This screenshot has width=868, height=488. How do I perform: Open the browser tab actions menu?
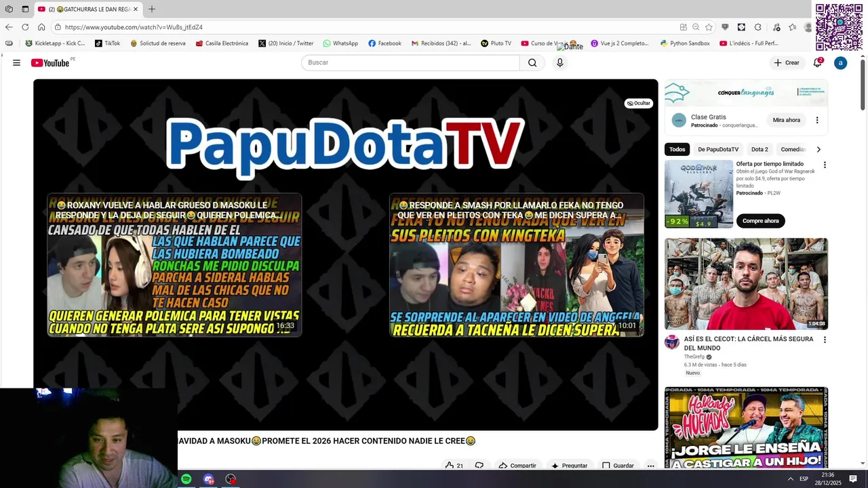[x=25, y=9]
